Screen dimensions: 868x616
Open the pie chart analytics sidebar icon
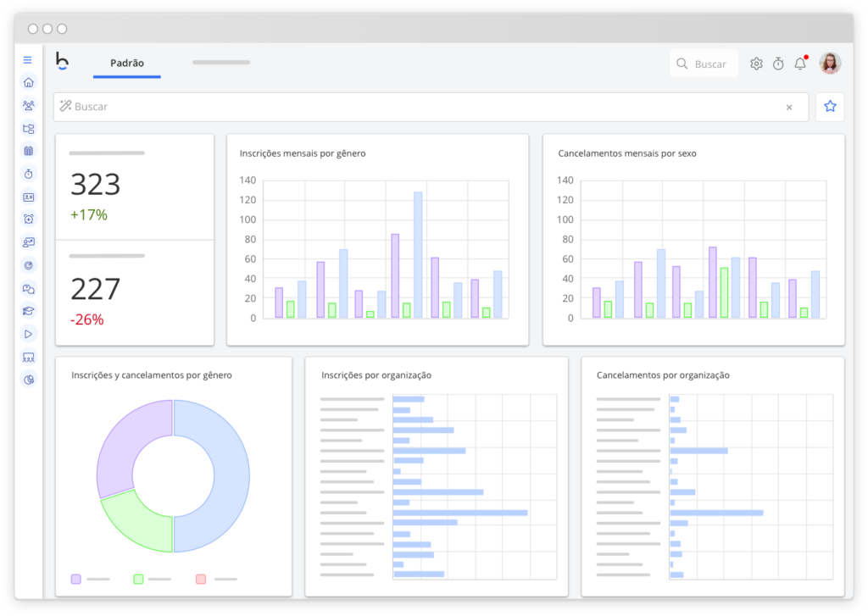click(x=29, y=380)
